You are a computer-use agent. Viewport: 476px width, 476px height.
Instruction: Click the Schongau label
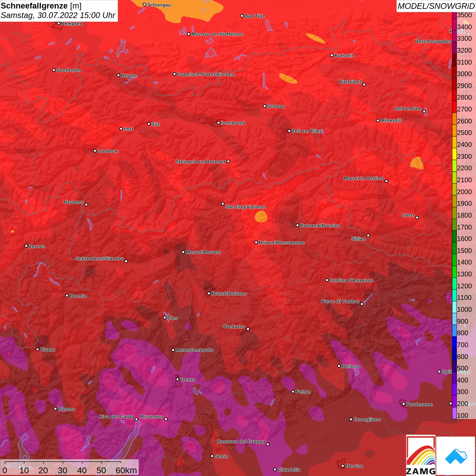[x=159, y=5]
